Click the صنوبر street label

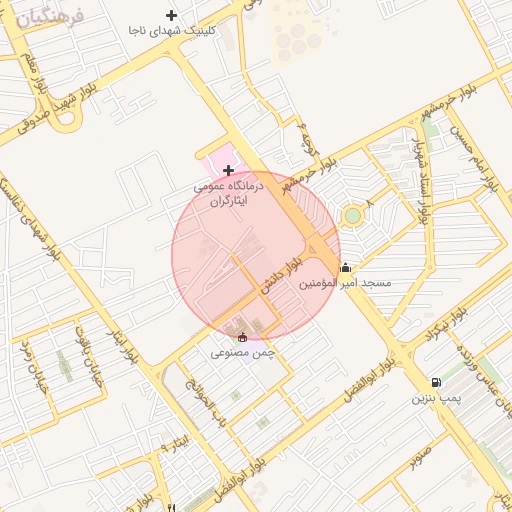[x=421, y=458]
